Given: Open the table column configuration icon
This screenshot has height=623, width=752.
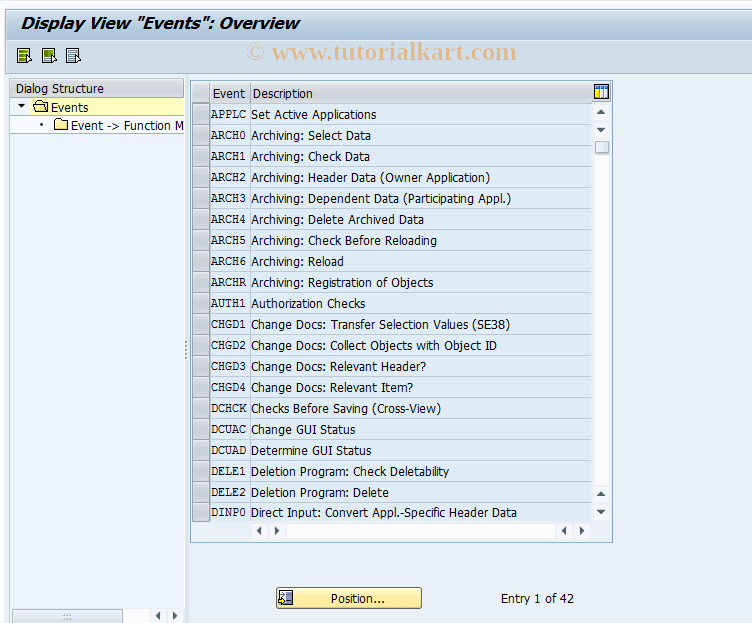Looking at the screenshot, I should click(601, 91).
